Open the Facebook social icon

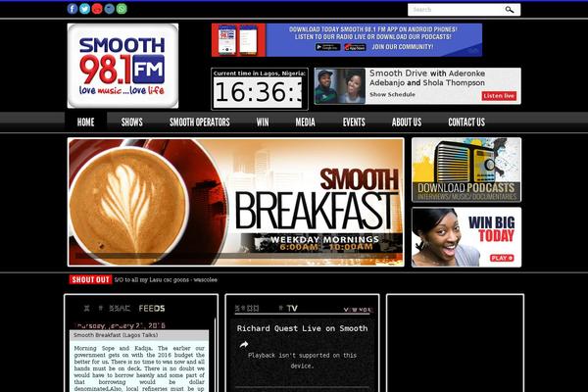tap(73, 9)
